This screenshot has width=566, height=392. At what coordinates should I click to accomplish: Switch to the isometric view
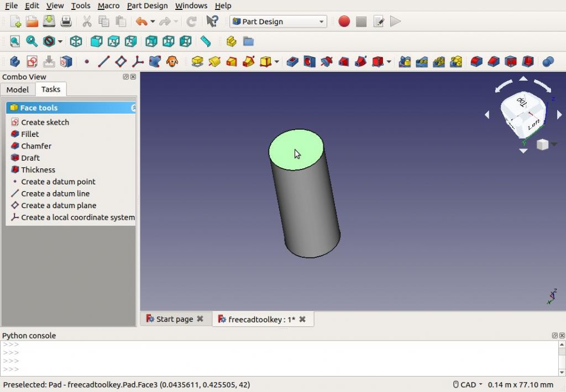[x=76, y=41]
